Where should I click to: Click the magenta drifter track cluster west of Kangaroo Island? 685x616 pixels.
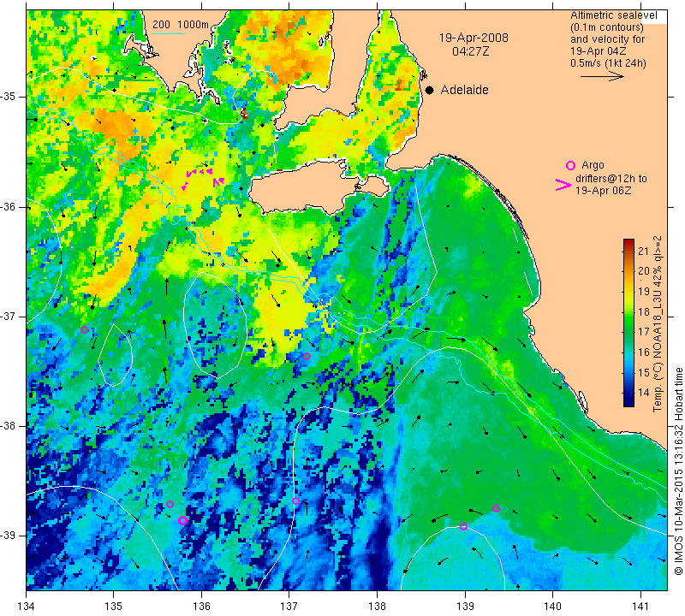[203, 179]
